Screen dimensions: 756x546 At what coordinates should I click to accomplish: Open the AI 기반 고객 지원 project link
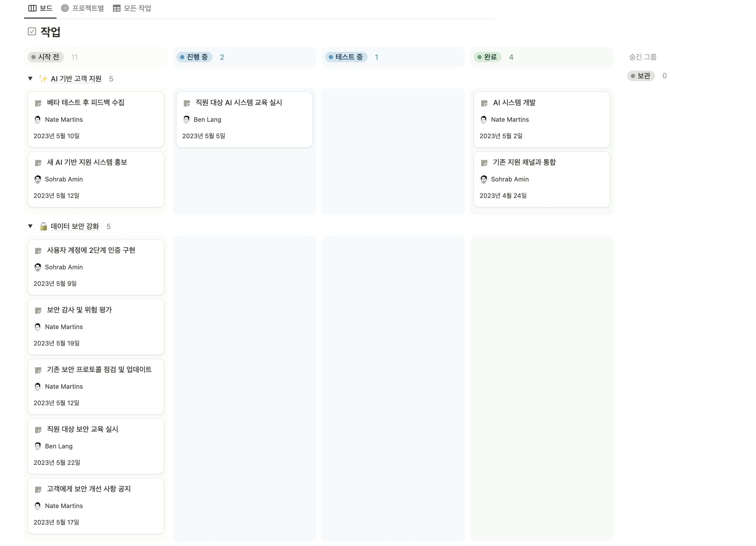coord(76,79)
